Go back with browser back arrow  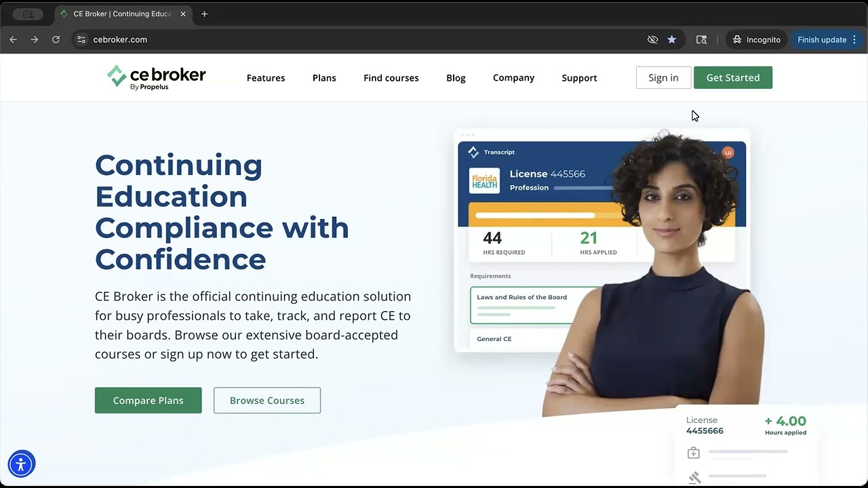(13, 39)
